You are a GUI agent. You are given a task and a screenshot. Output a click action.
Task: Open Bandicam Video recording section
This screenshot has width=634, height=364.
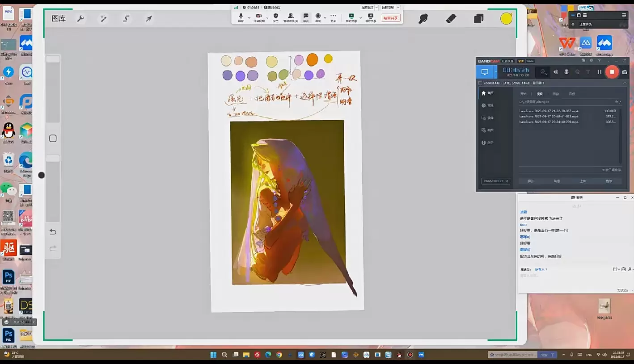click(487, 118)
